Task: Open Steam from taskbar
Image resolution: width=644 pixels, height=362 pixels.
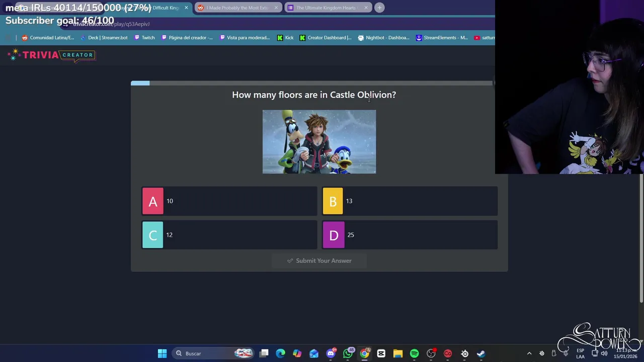Action: pyautogui.click(x=481, y=353)
